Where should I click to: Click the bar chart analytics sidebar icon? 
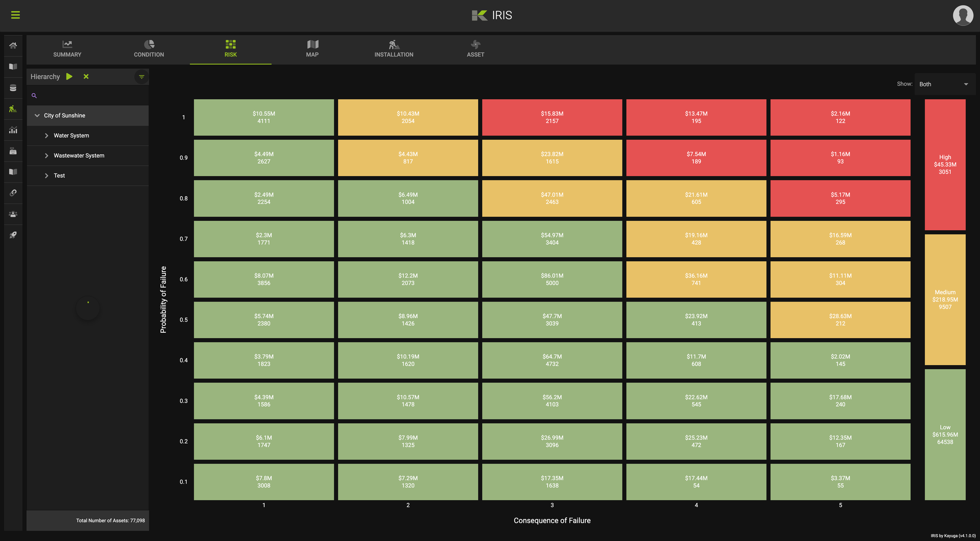pyautogui.click(x=13, y=130)
